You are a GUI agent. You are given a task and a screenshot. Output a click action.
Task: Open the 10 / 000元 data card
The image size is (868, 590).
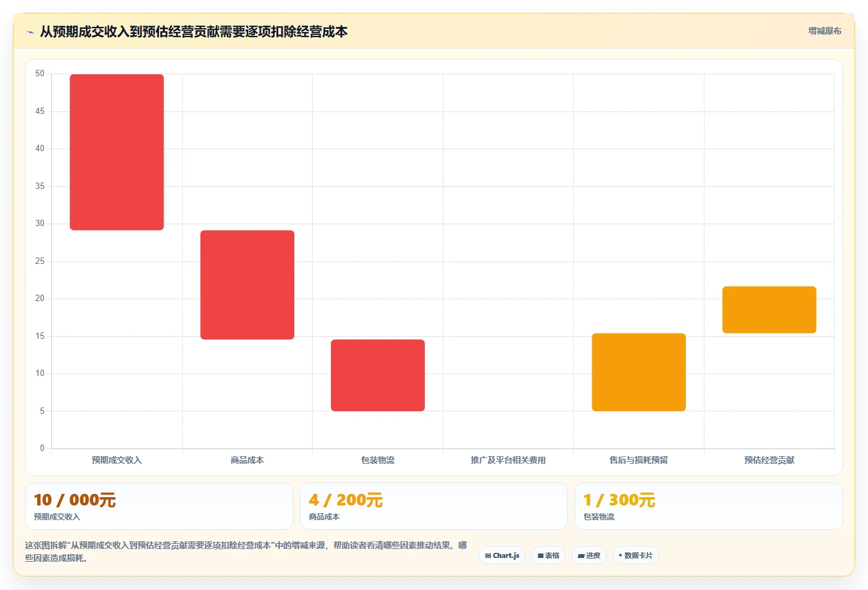159,506
